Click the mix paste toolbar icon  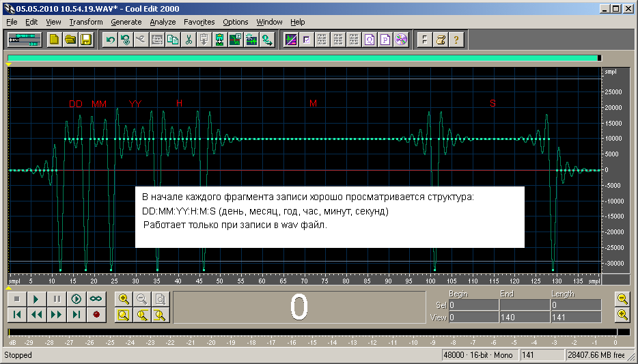[220, 40]
